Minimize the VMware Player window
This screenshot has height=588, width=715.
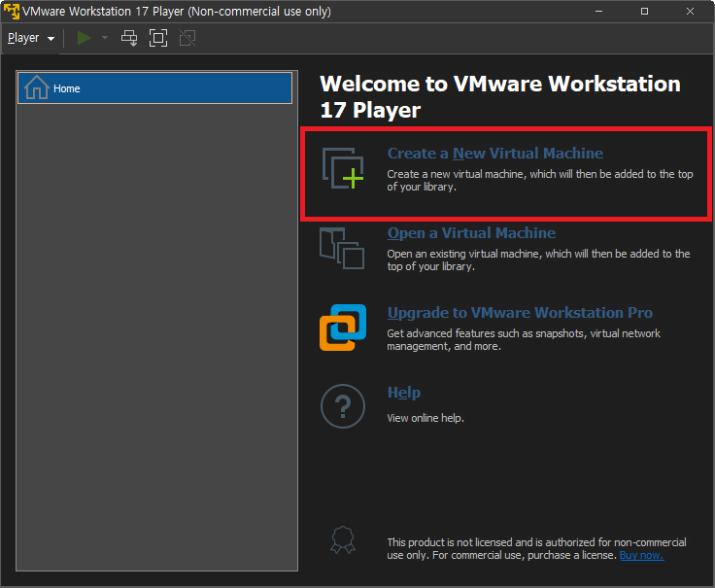tap(598, 12)
